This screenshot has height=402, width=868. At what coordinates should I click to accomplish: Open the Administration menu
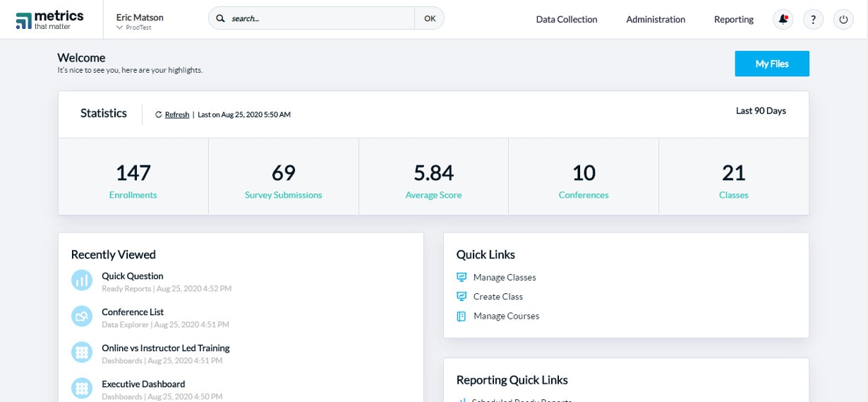coord(656,20)
